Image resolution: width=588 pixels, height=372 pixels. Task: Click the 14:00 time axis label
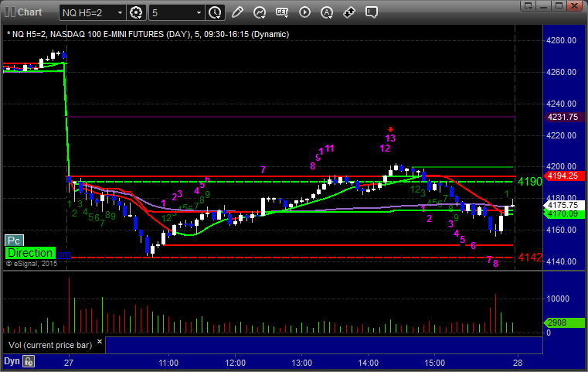click(x=369, y=363)
